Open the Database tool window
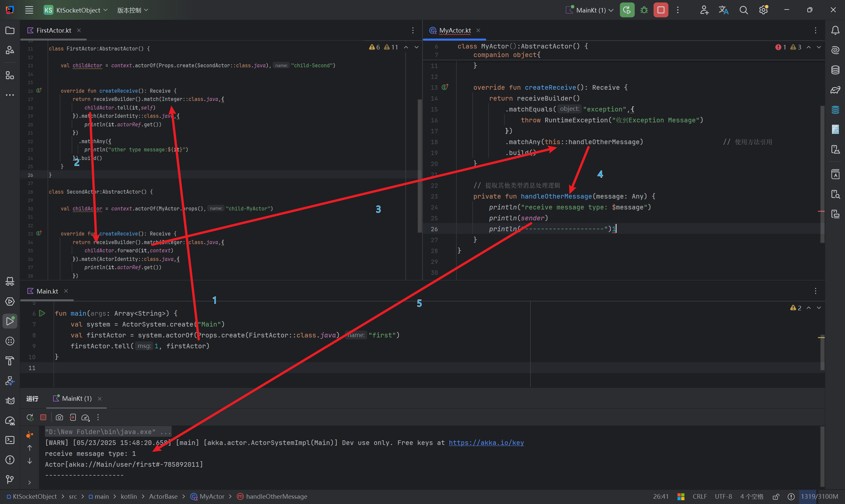The height and width of the screenshot is (504, 845). (x=835, y=70)
